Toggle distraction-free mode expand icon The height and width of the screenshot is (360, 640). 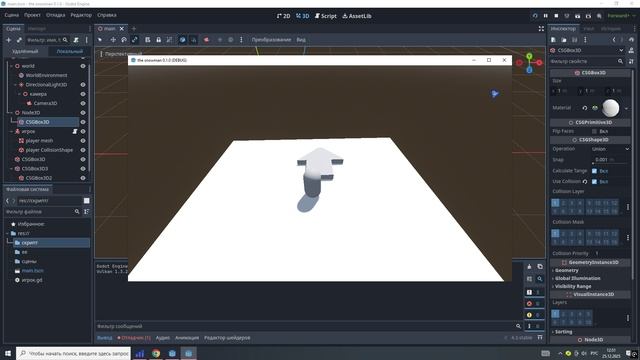click(x=541, y=29)
